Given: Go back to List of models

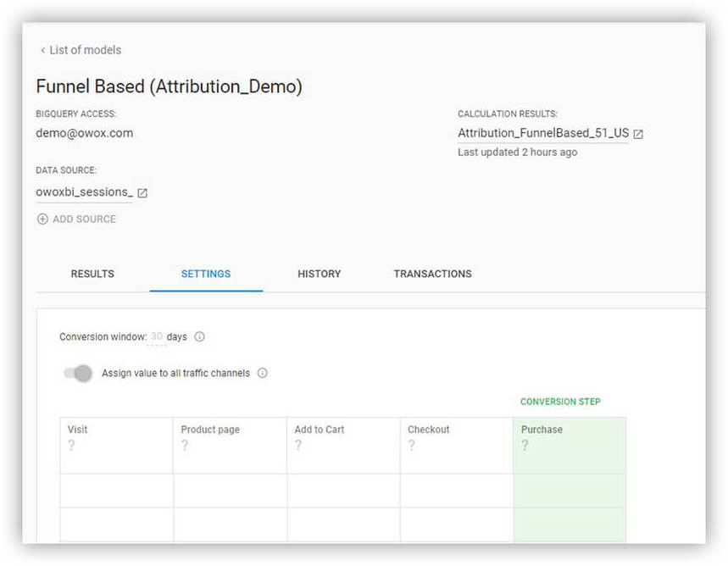Looking at the screenshot, I should click(x=81, y=50).
